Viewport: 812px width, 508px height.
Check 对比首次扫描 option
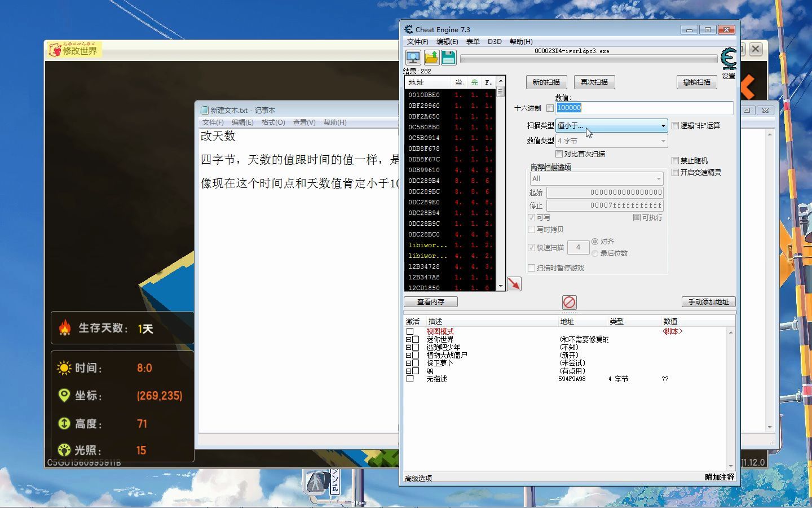559,154
